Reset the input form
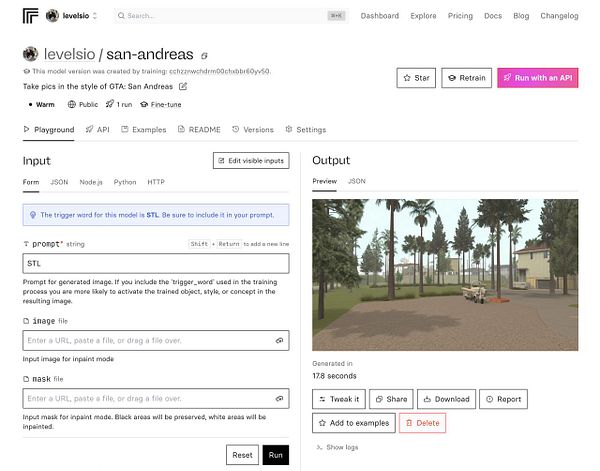The image size is (600, 471). tap(242, 455)
